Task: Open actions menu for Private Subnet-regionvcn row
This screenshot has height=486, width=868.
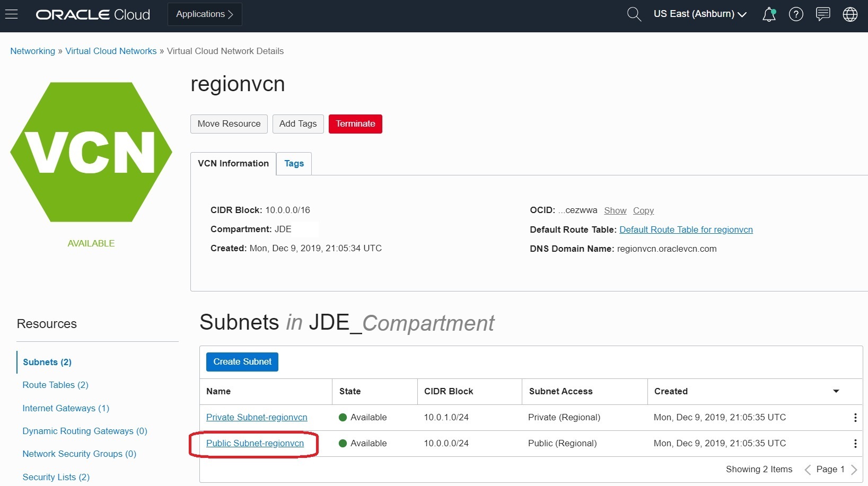Action: tap(855, 418)
